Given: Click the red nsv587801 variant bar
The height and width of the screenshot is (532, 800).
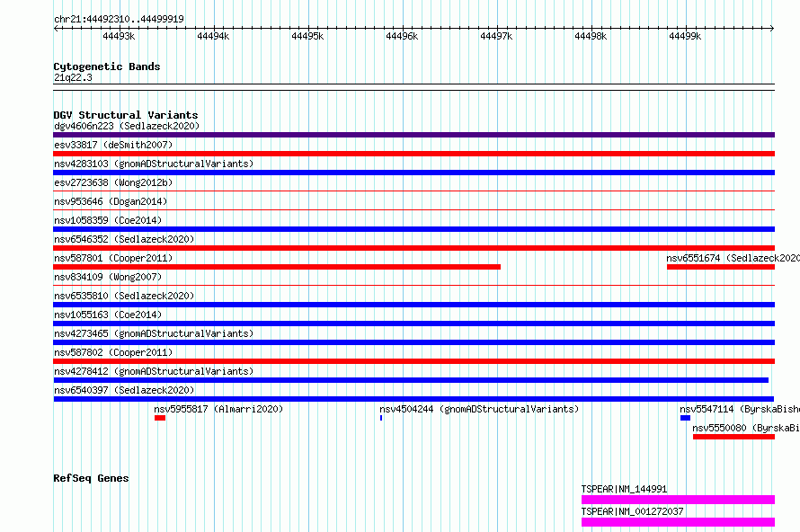Looking at the screenshot, I should pyautogui.click(x=277, y=267).
